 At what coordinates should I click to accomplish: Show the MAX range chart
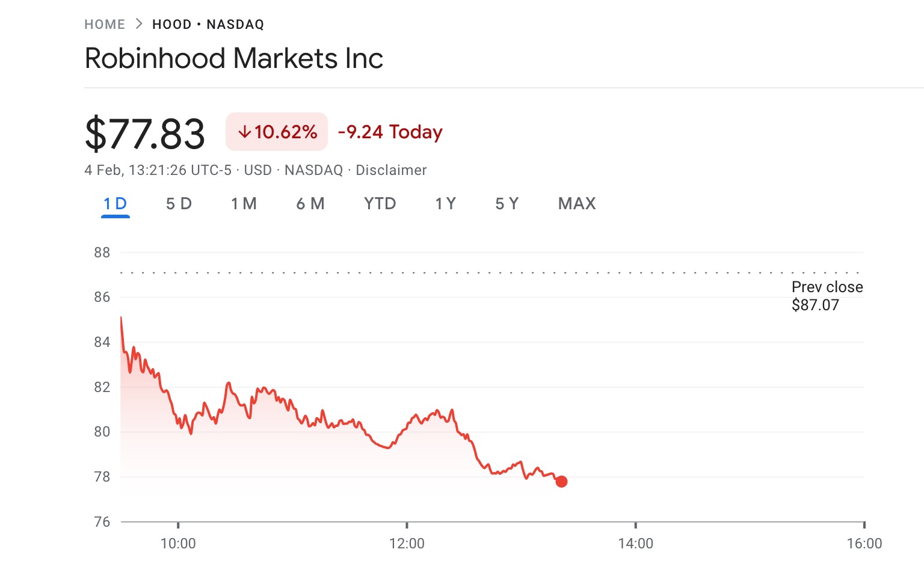pyautogui.click(x=577, y=204)
